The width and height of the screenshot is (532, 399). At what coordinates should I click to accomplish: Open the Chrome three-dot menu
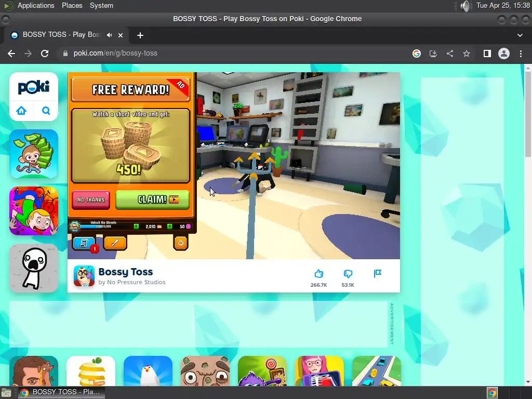521,54
